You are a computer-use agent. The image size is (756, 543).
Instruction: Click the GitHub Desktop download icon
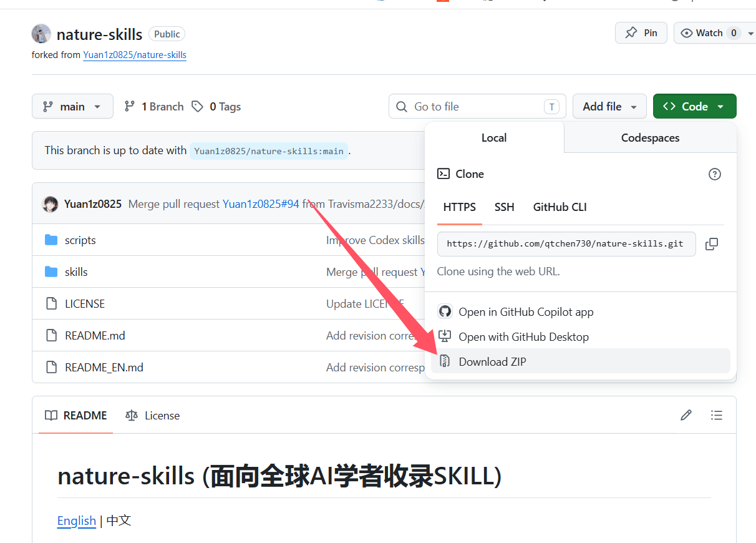pos(445,336)
